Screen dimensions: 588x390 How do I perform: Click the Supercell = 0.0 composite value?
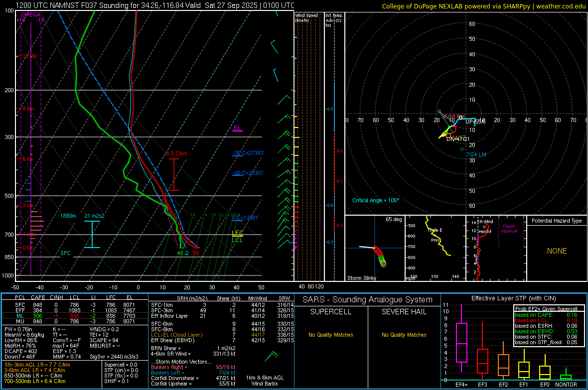point(121,365)
